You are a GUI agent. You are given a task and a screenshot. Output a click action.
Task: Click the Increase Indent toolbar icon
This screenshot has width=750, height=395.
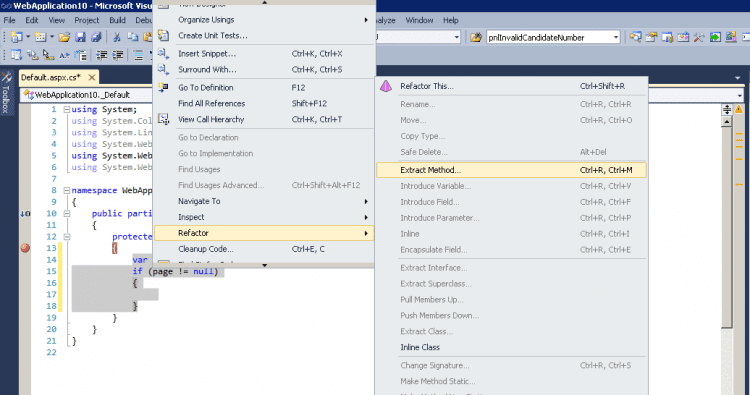[117, 55]
